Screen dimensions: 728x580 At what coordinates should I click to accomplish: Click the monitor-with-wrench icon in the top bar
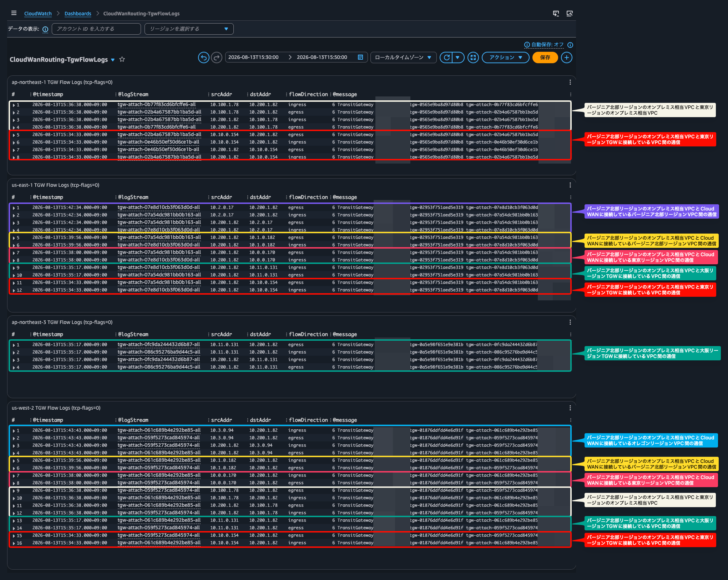pos(570,14)
